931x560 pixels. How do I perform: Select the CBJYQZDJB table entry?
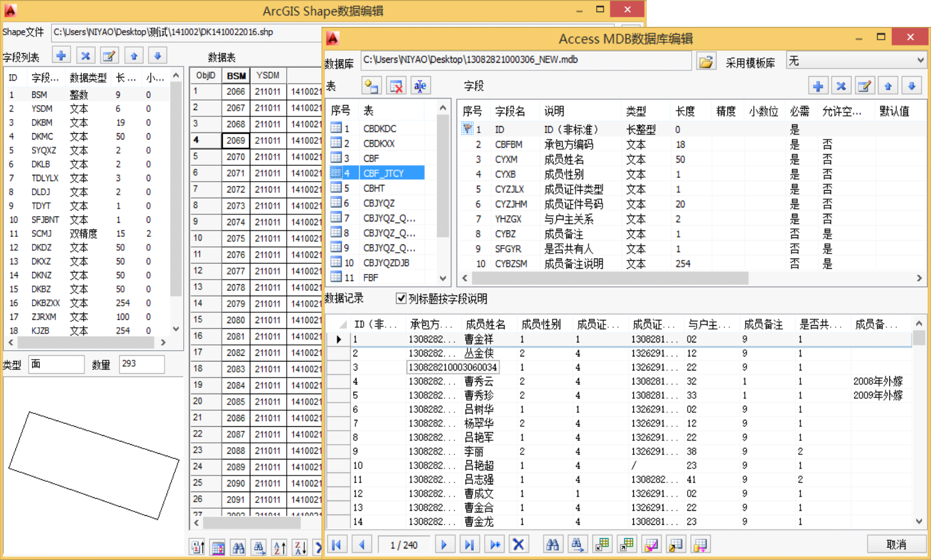(x=385, y=262)
